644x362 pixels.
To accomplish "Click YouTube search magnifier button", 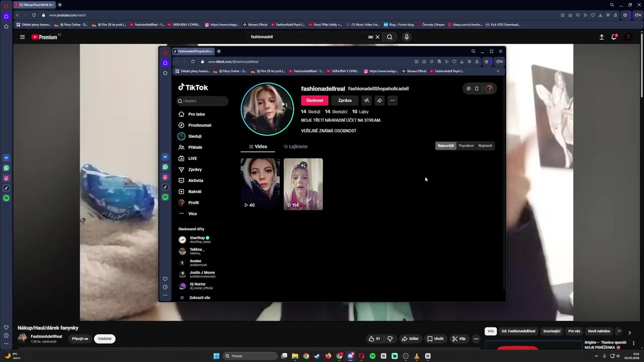I will pos(389,37).
